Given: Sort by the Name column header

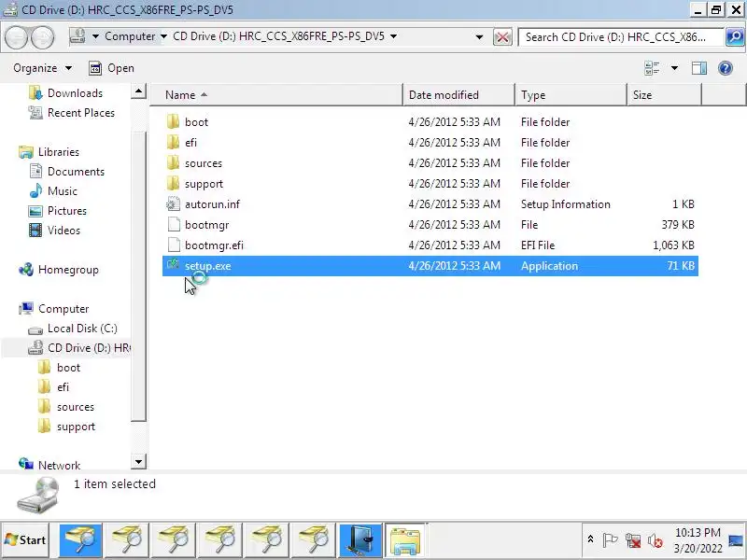Looking at the screenshot, I should click(x=276, y=95).
